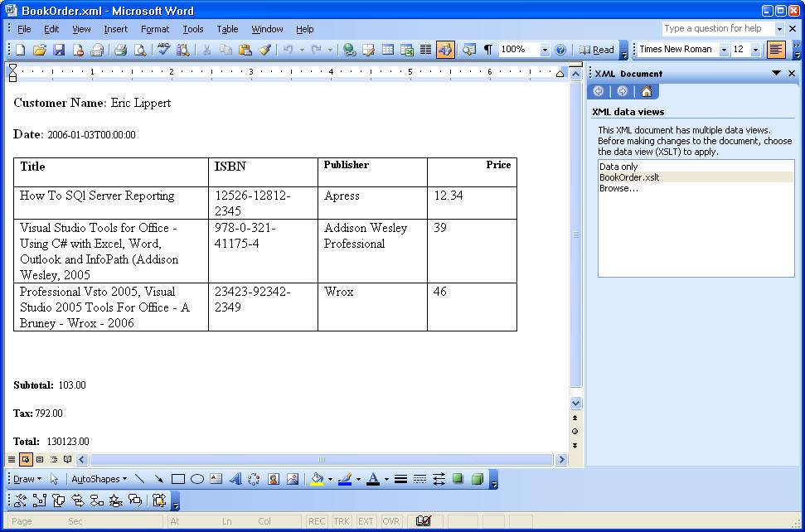Screen dimensions: 805x532
Task: Open the Tables and Borders pencil icon
Action: [369, 50]
